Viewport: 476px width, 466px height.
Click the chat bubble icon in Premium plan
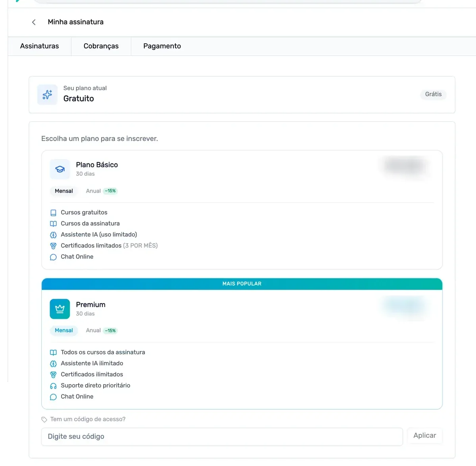(x=53, y=397)
